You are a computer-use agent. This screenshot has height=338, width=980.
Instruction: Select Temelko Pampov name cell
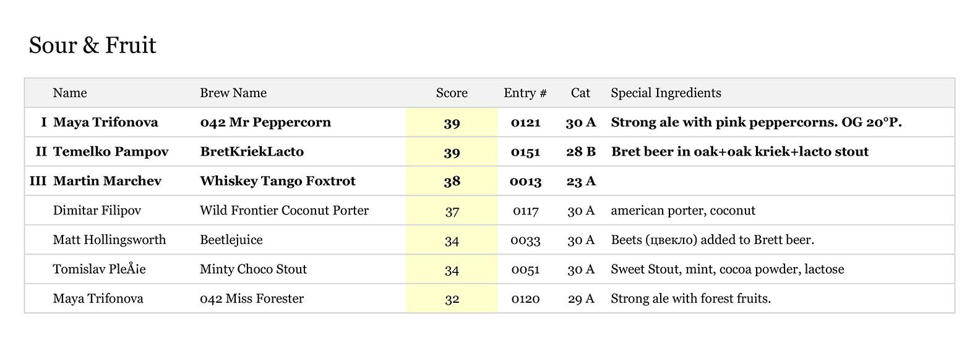point(111,152)
